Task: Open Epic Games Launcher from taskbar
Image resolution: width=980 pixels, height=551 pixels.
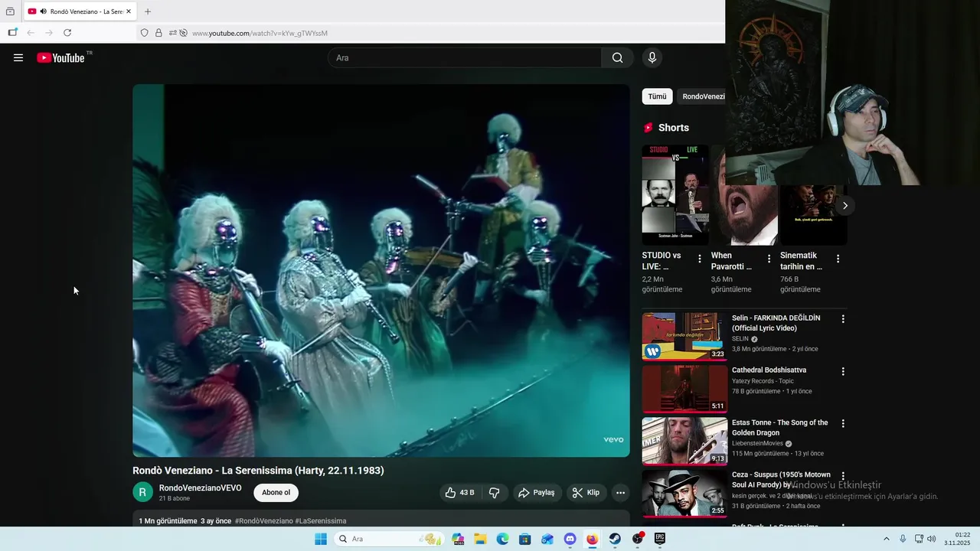Action: pyautogui.click(x=659, y=539)
